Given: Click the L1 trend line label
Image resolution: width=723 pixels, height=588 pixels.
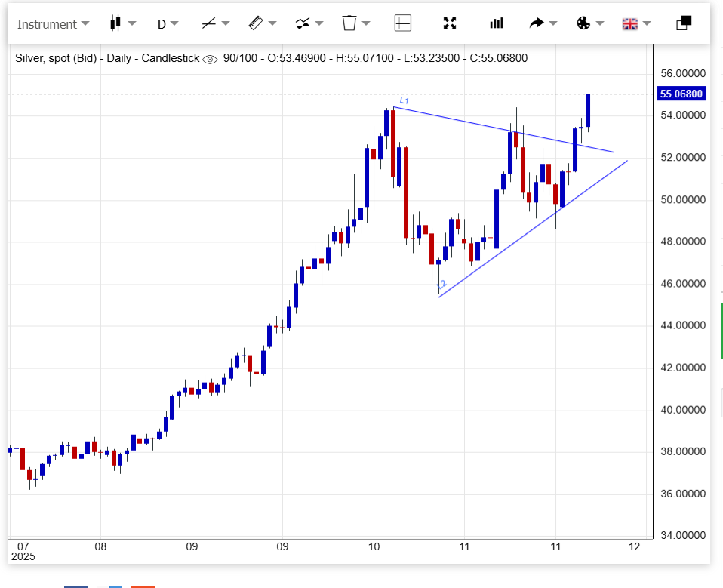Looking at the screenshot, I should 404,100.
